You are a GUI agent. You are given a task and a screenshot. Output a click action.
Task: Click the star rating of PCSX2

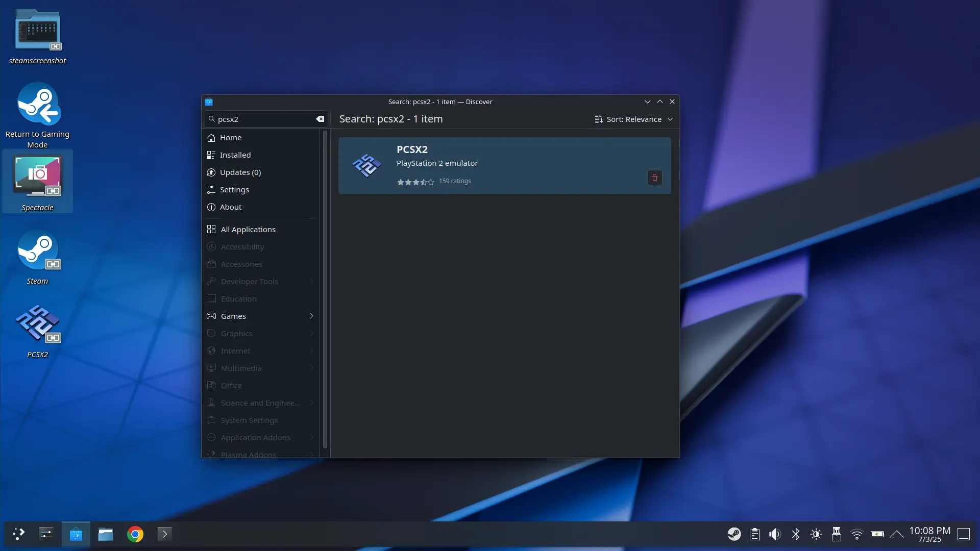(x=415, y=182)
